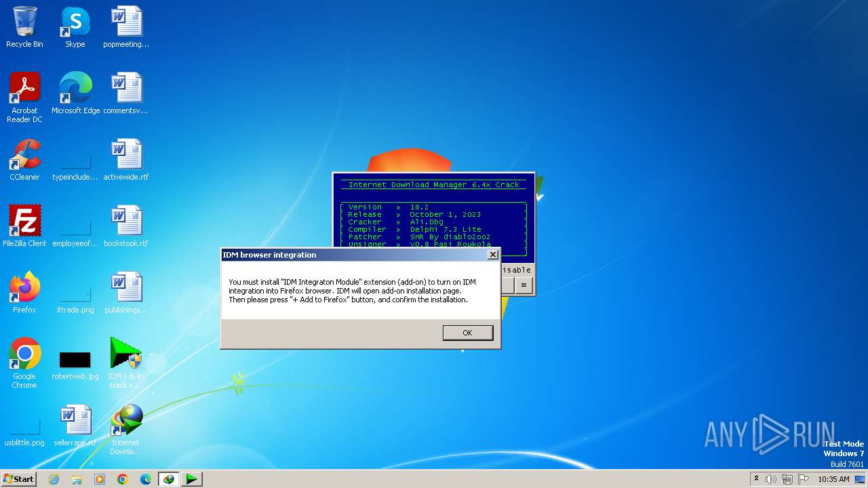Viewport: 868px width, 488px height.
Task: Launch Skype from the desktop
Action: [75, 27]
